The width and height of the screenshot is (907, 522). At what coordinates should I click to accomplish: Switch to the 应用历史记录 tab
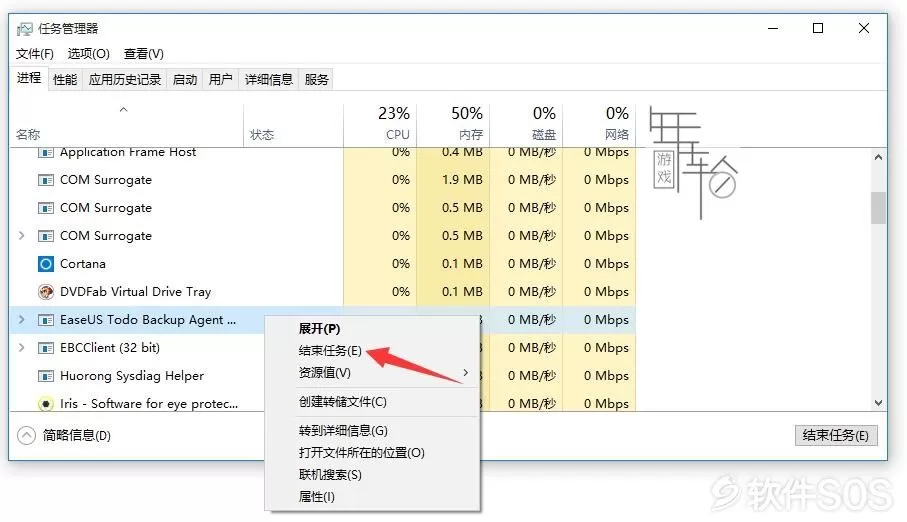(125, 79)
